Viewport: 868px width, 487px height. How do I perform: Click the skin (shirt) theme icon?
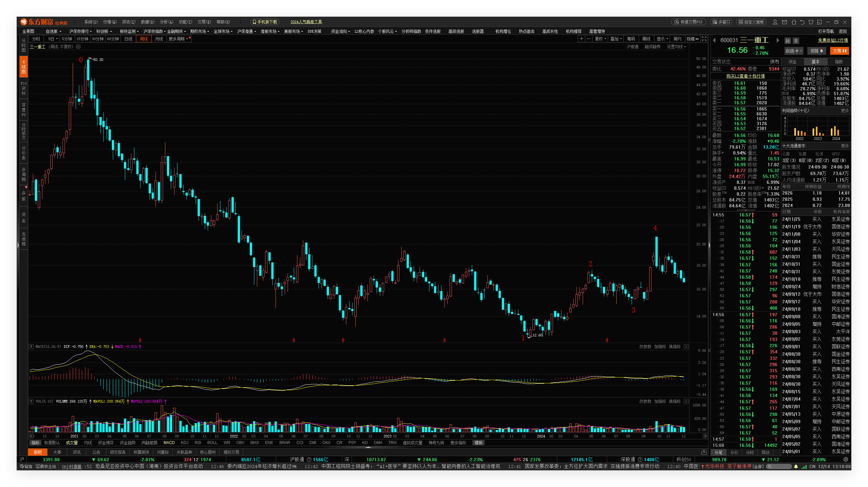(x=811, y=22)
